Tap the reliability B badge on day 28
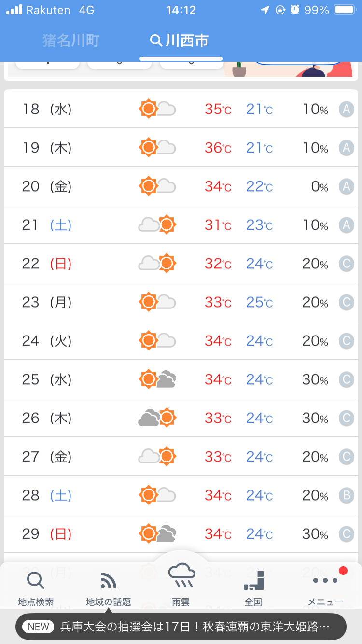362x644 pixels. point(346,495)
